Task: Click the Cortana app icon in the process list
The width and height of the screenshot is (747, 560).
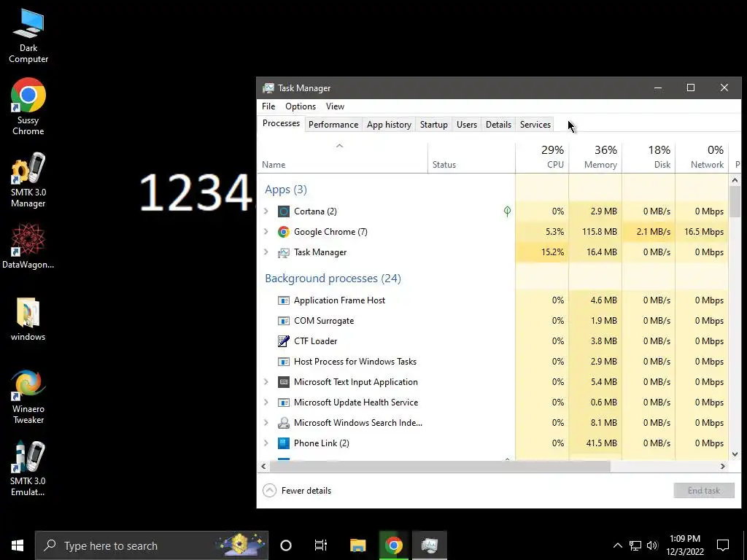Action: 284,211
